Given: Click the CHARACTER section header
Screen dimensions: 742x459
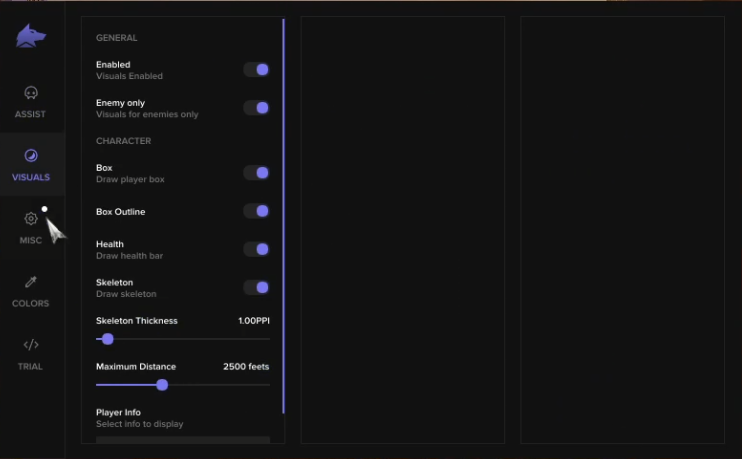Looking at the screenshot, I should [124, 141].
